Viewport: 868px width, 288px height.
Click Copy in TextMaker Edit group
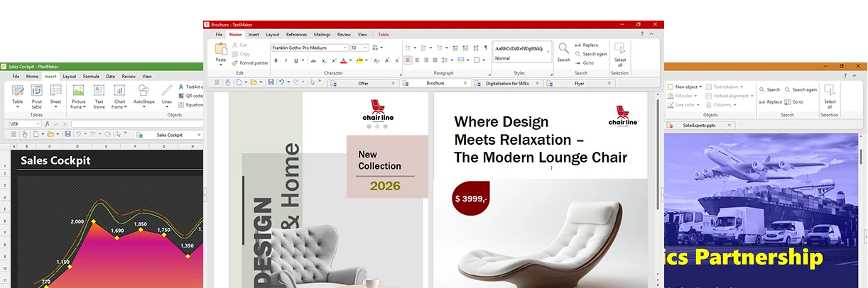[241, 54]
